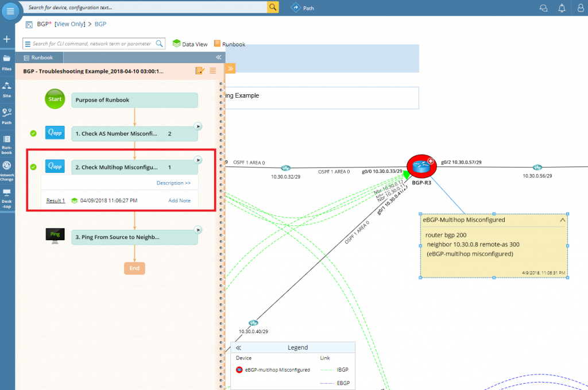Open the Purpose of Runbook step
The height and width of the screenshot is (390, 588).
(x=134, y=100)
